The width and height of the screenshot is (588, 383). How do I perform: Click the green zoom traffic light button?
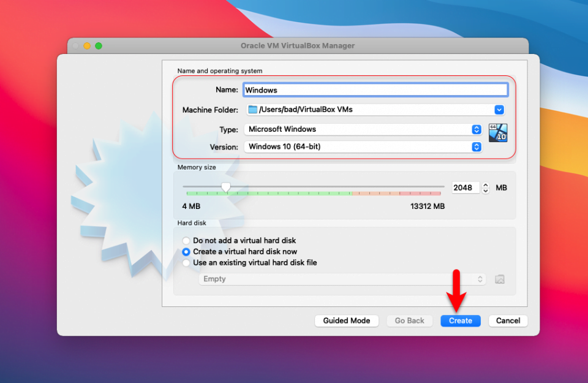coord(97,45)
